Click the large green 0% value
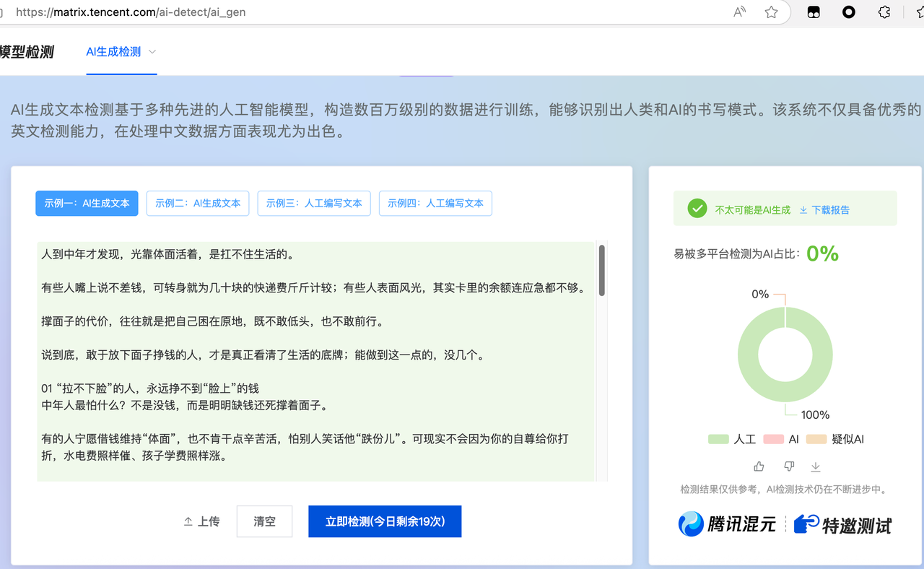 (822, 253)
